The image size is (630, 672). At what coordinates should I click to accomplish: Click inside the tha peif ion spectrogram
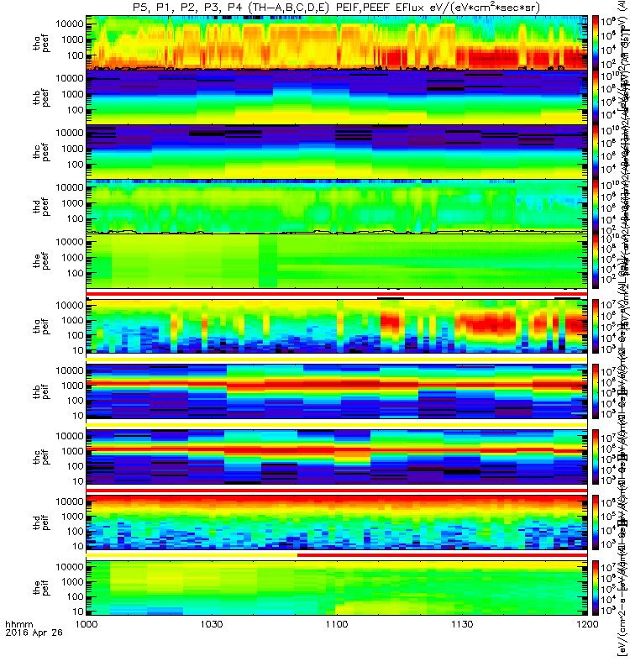337,326
